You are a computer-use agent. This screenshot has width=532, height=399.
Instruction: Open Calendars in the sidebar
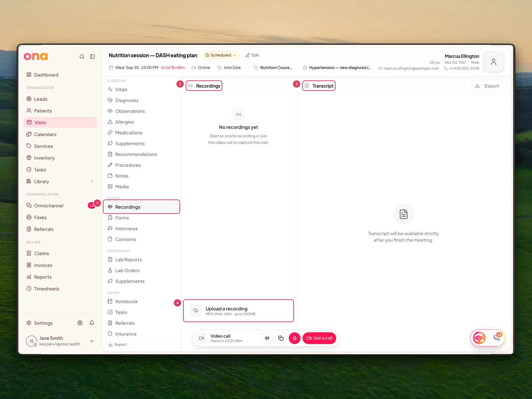tap(60, 134)
